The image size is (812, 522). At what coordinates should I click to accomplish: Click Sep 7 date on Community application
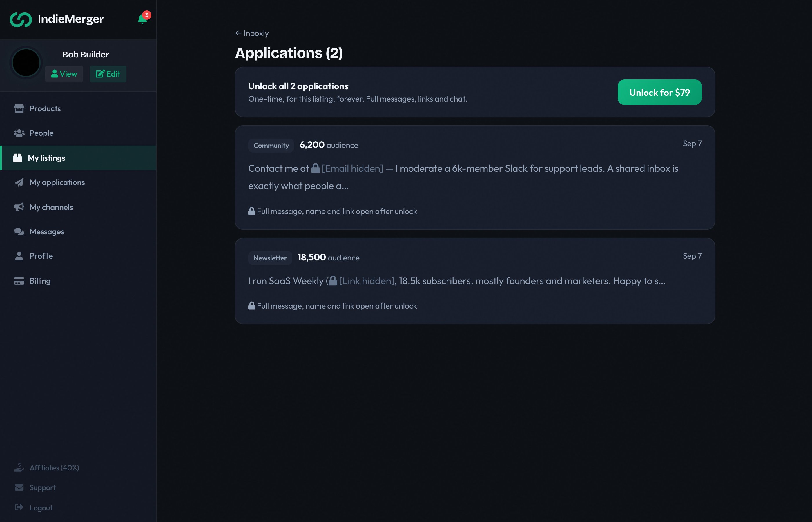[692, 143]
